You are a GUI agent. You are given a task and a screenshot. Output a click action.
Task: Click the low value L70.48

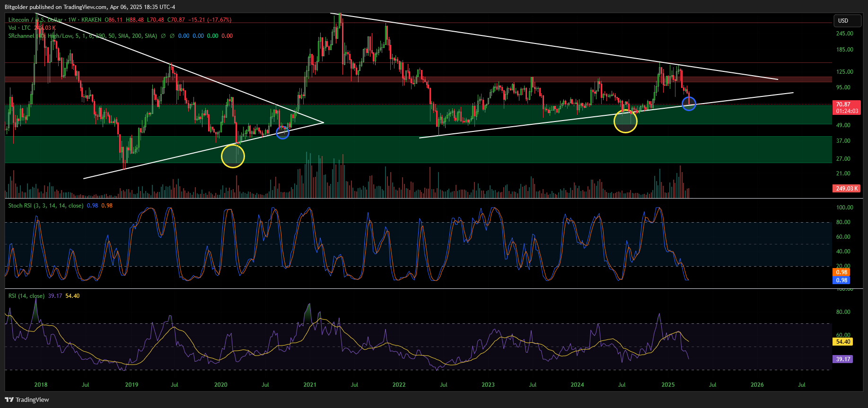click(156, 20)
